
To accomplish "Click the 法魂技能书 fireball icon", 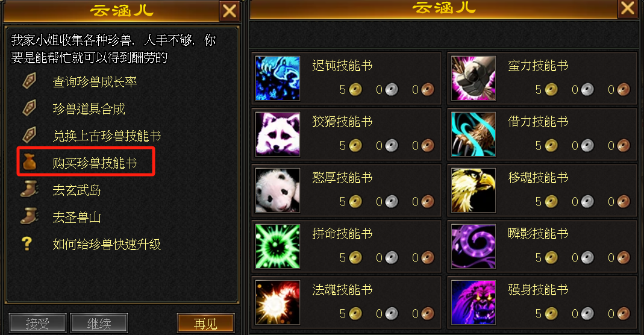I will [x=278, y=302].
